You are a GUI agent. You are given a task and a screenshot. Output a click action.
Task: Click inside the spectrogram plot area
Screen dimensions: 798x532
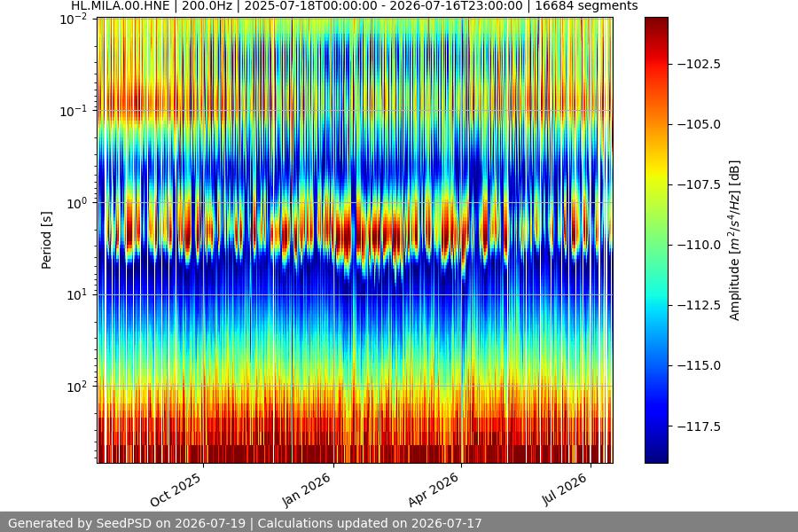355,240
